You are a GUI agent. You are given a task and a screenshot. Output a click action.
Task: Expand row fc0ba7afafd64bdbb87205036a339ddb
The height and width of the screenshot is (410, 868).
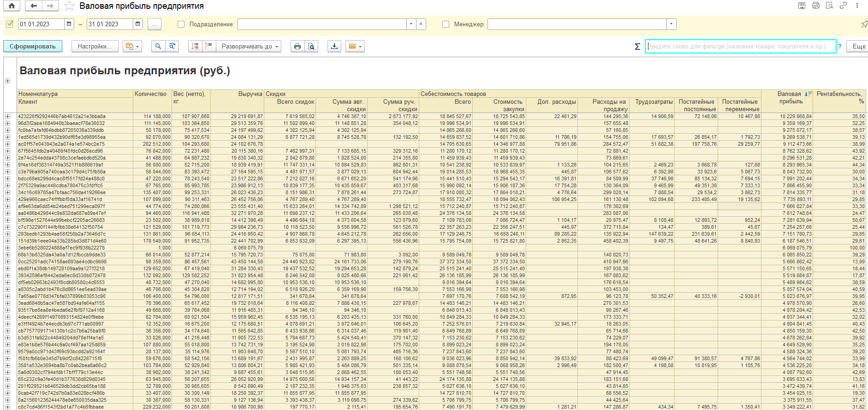point(7,130)
